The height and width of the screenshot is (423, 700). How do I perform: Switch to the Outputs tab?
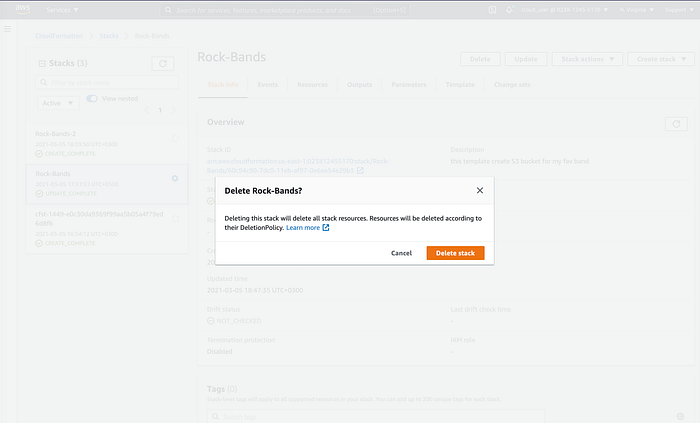click(x=360, y=85)
